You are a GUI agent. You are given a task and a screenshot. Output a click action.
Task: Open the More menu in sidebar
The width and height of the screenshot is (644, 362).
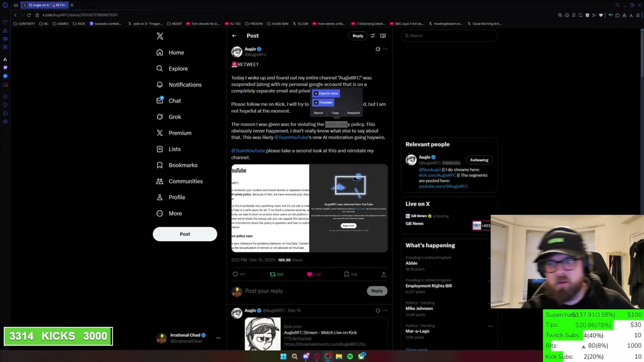[x=169, y=213]
